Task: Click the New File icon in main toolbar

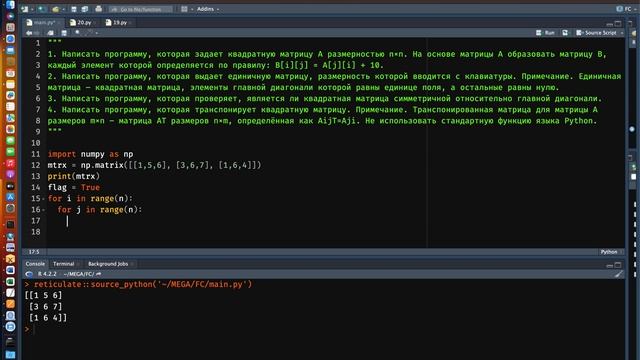Action: pos(25,9)
